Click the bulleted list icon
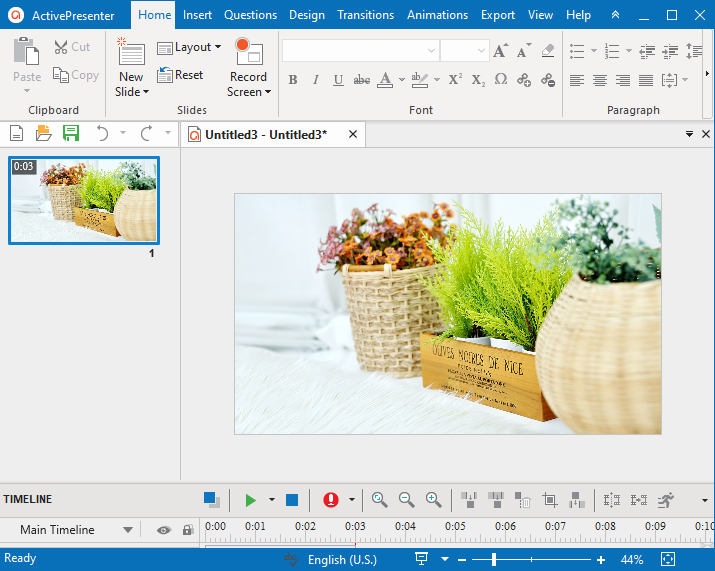Viewport: 715px width, 571px height. 577,51
